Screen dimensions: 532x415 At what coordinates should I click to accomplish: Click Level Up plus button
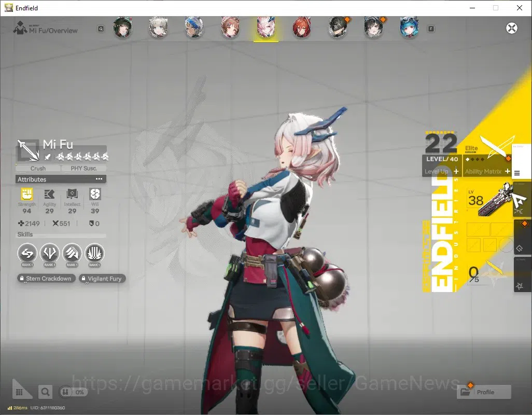point(456,171)
